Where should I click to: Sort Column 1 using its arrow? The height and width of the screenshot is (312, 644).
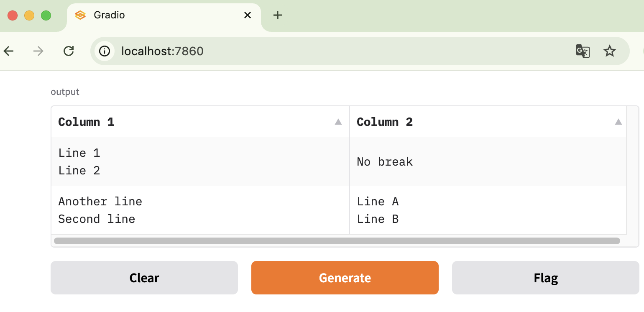pyautogui.click(x=338, y=122)
